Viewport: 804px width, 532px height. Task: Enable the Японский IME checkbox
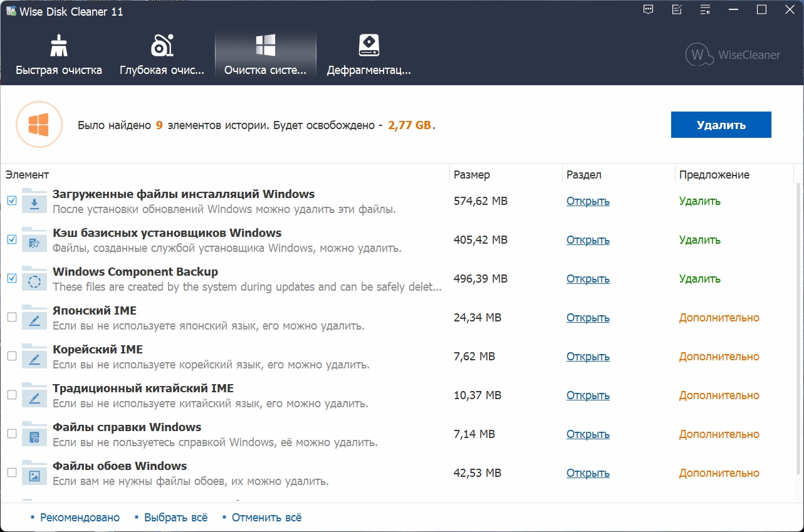point(12,317)
